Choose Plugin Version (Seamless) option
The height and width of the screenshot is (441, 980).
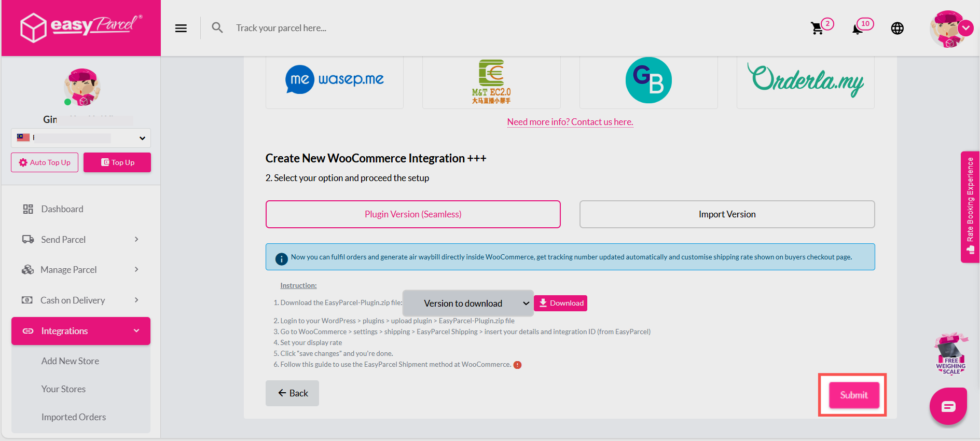pyautogui.click(x=413, y=214)
